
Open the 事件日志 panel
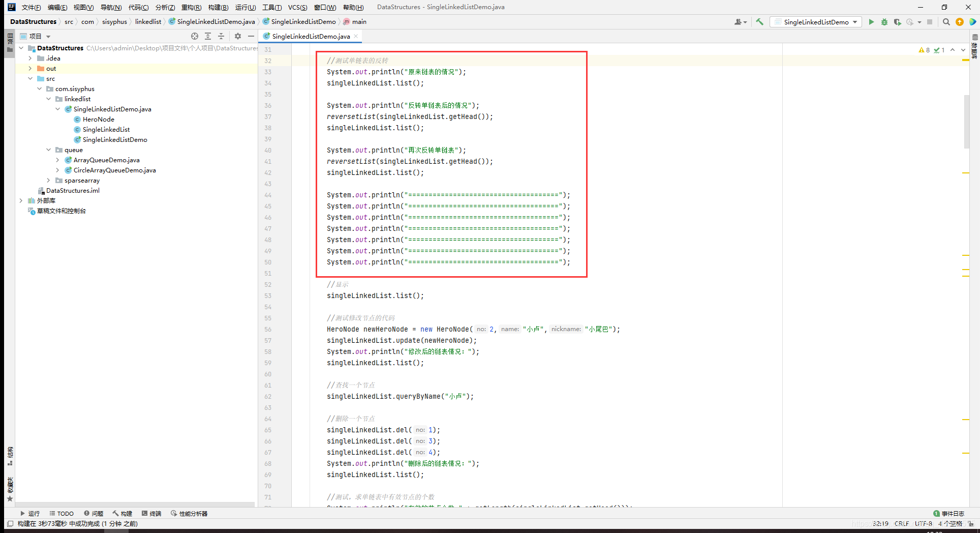coord(948,513)
